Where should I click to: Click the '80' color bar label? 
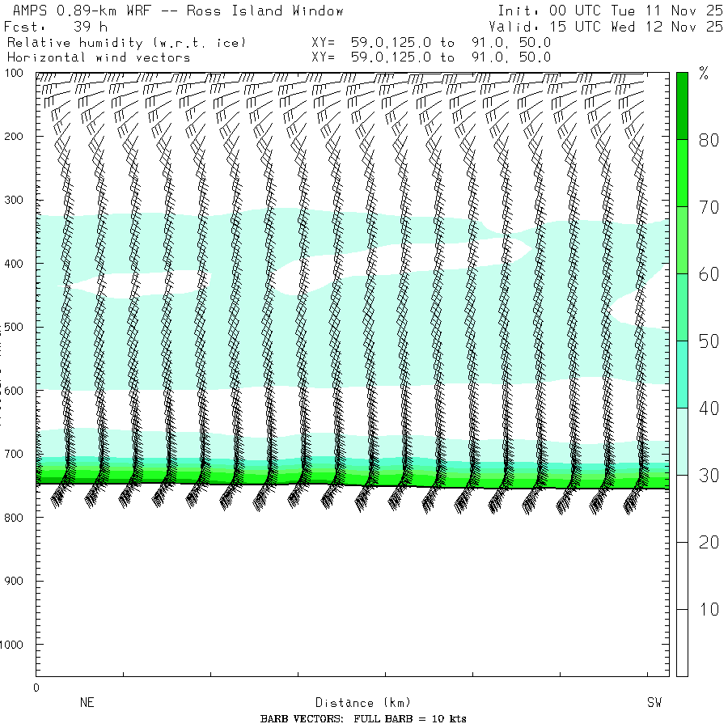point(709,140)
